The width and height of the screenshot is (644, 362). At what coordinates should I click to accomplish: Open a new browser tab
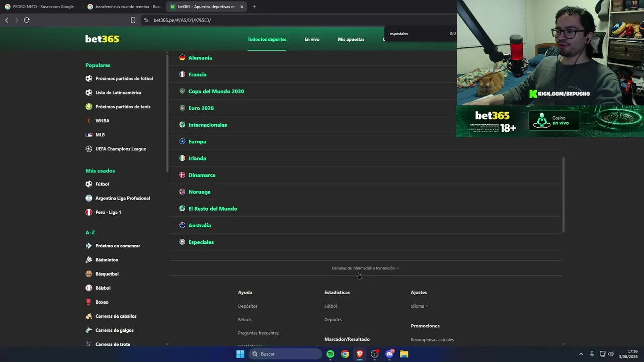[x=254, y=7]
